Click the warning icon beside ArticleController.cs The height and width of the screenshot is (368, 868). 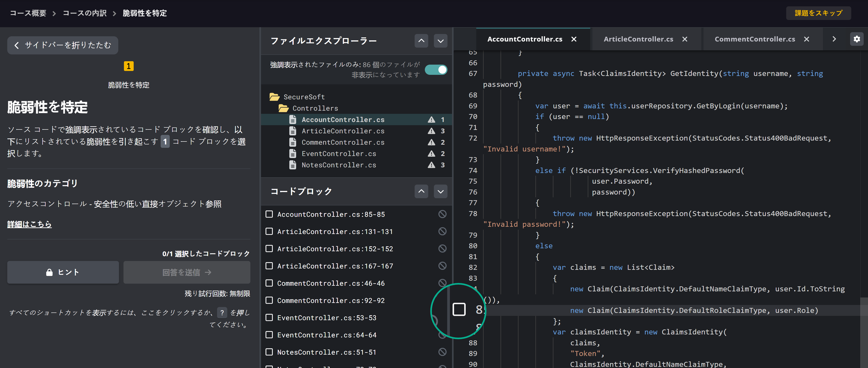(431, 131)
